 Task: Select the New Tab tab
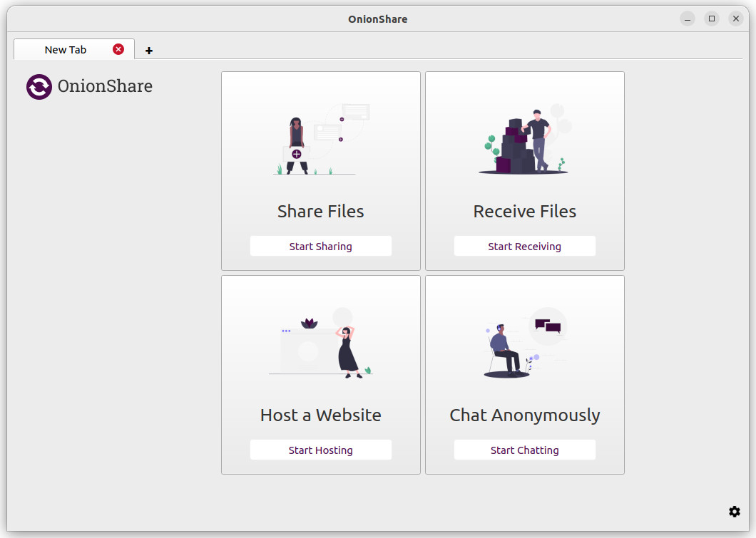[66, 50]
